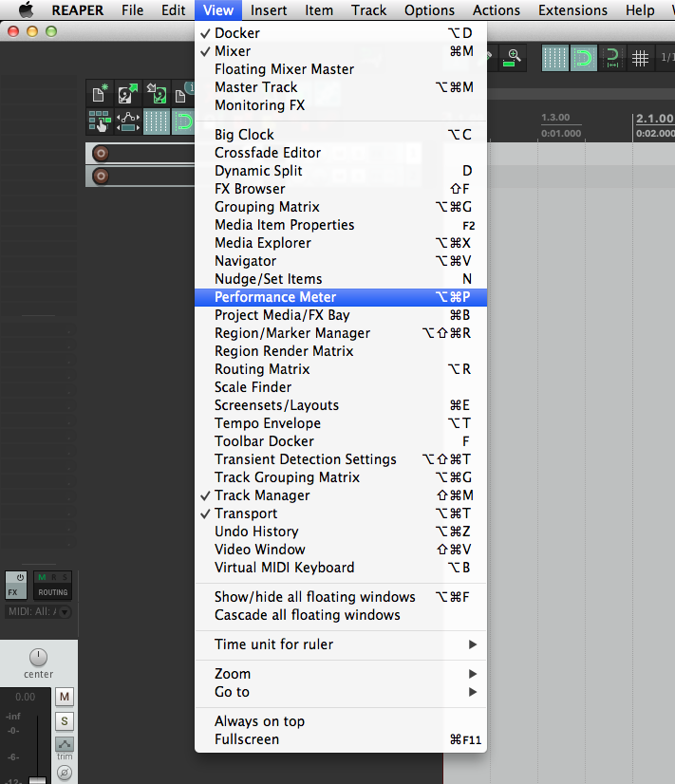This screenshot has width=675, height=784.
Task: Open Big Clock window
Action: tap(341, 135)
